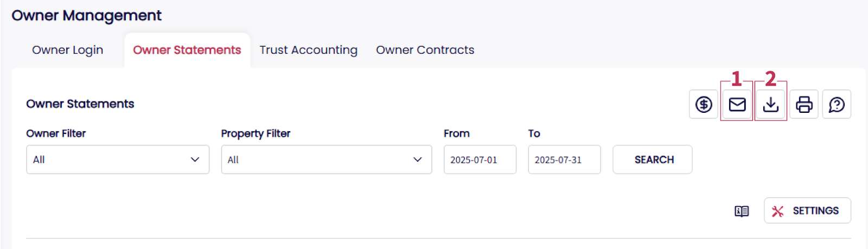Click the SETTINGS button label

coord(815,210)
